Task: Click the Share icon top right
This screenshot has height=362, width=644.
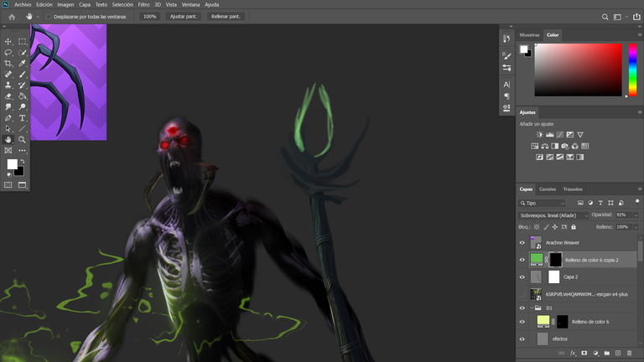Action: click(636, 17)
